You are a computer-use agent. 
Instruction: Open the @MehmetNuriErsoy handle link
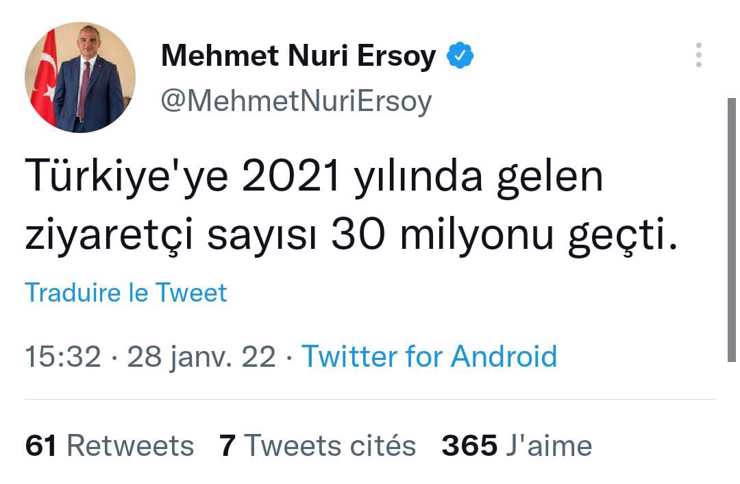click(x=296, y=101)
